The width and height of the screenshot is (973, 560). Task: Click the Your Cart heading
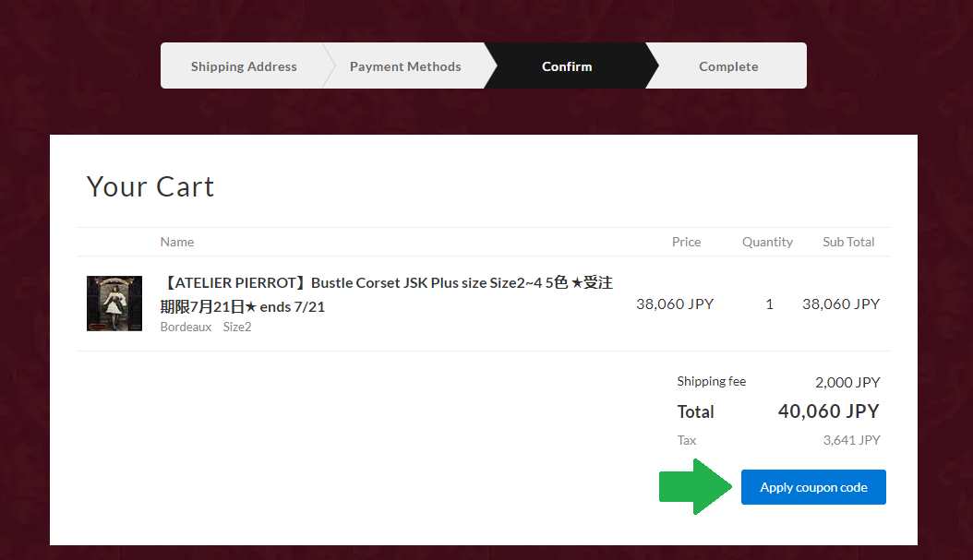point(150,186)
